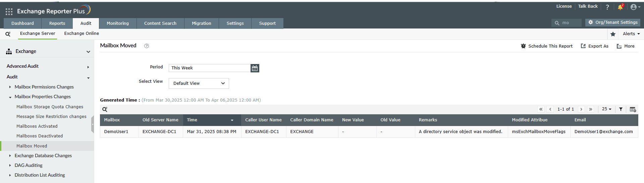Screen dimensions: 644x183
Task: Open Message Size Restriction changes report
Action: [51, 117]
